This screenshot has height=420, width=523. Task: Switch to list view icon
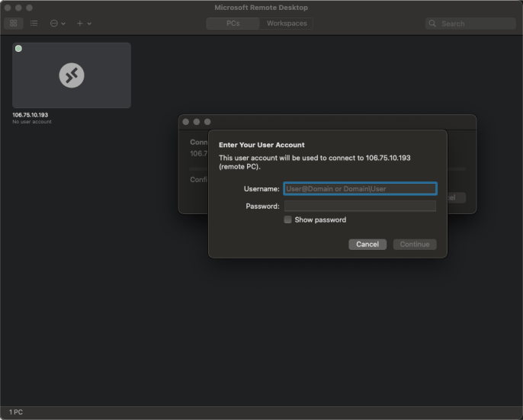(34, 24)
